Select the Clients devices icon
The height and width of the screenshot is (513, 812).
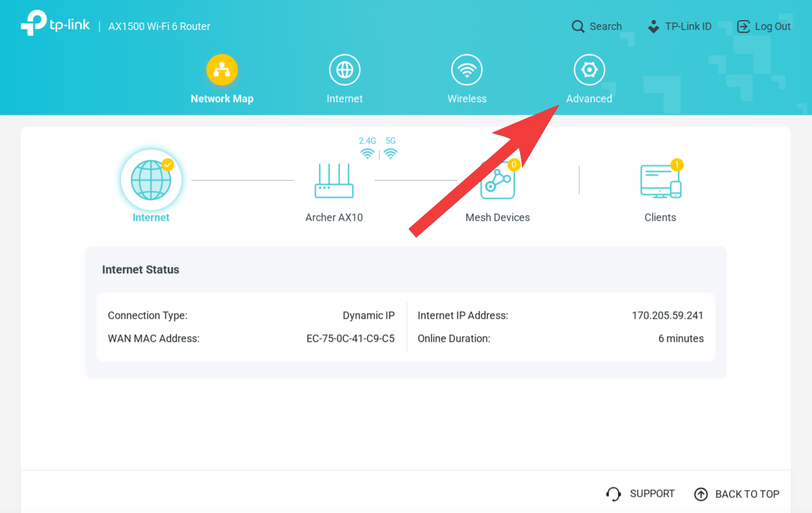pos(661,181)
